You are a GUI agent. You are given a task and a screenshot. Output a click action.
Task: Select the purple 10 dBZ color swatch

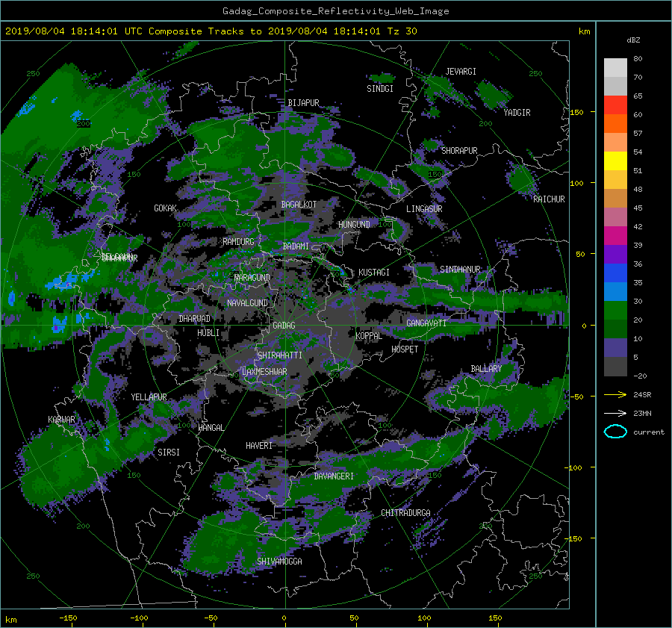(x=615, y=347)
